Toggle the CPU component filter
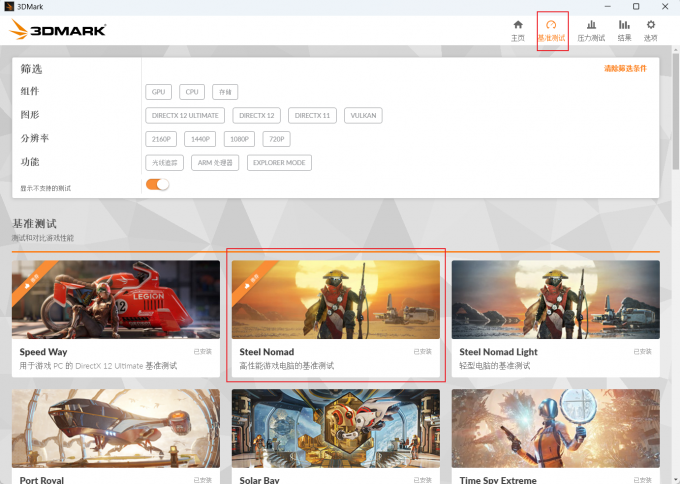This screenshot has width=680, height=484. 192,92
